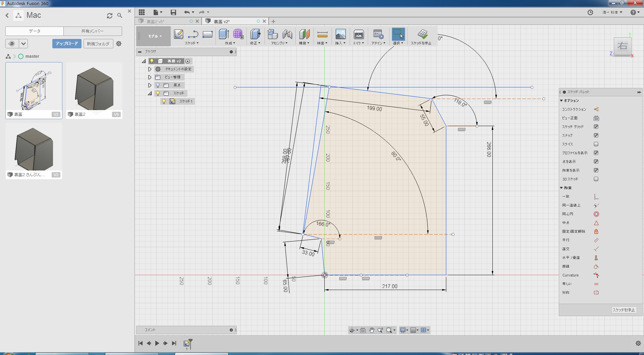The image size is (644, 355).
Task: Enable the 3D Sketch checkbox
Action: pos(596,179)
